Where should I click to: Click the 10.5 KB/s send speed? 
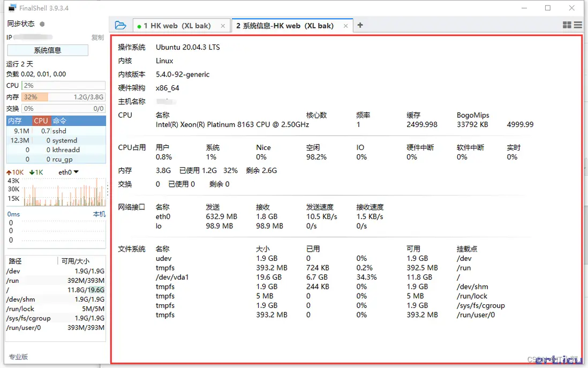pos(322,216)
